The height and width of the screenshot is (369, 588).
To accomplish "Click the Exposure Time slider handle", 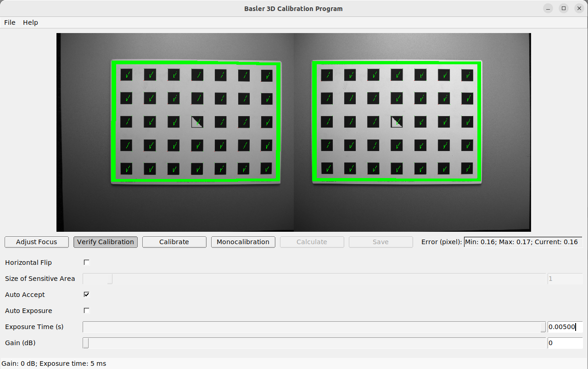I will [x=543, y=327].
